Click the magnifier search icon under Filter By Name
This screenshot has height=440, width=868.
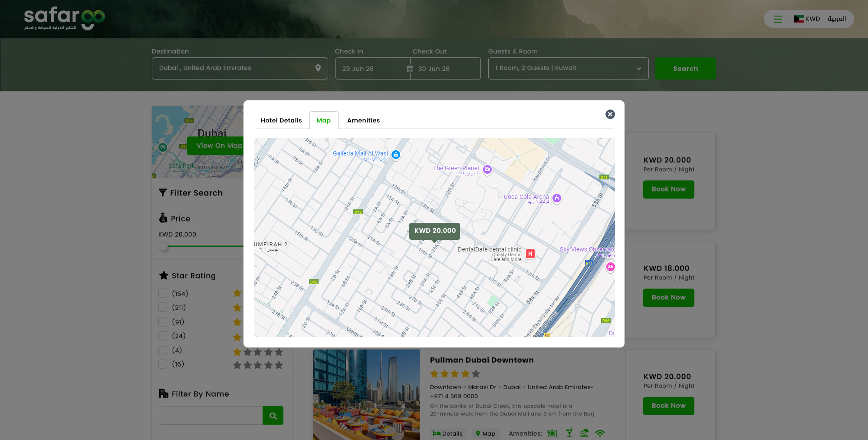click(x=273, y=416)
